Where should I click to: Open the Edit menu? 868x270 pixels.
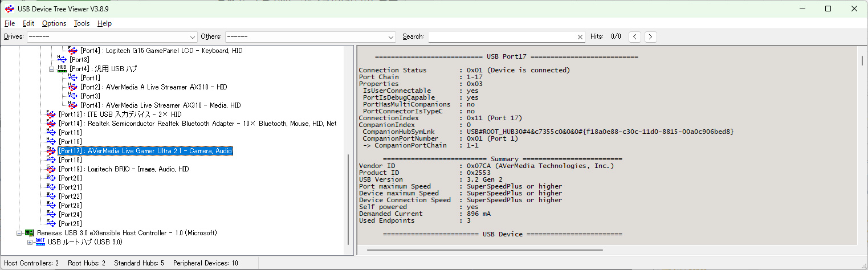click(x=28, y=23)
